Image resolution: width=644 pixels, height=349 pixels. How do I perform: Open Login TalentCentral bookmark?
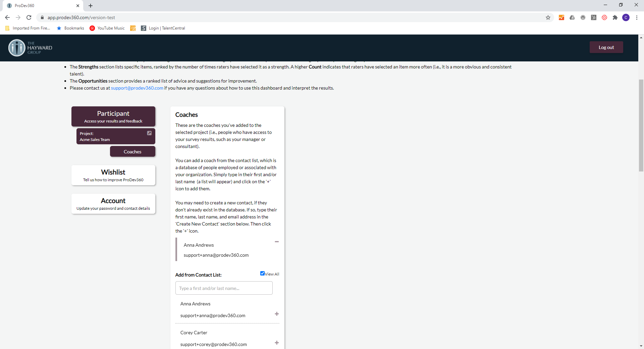coord(163,28)
